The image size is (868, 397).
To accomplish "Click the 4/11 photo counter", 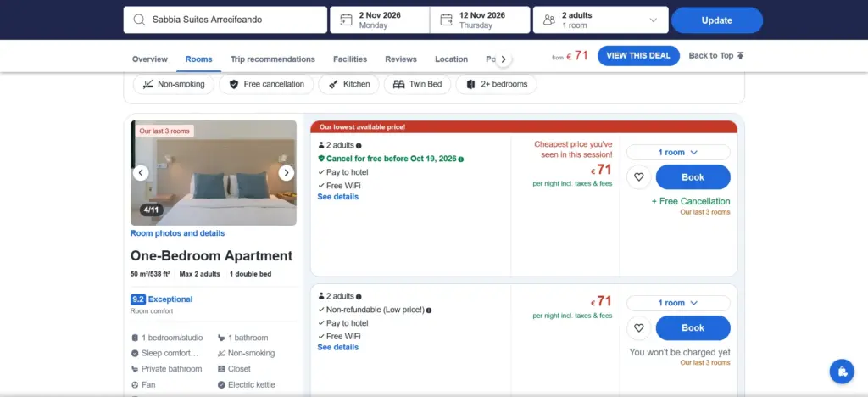I will [x=151, y=210].
